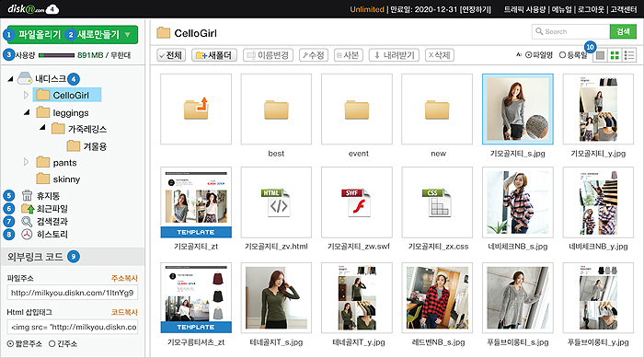
Task: Open 트래픽 사용량 top menu
Action: click(526, 9)
